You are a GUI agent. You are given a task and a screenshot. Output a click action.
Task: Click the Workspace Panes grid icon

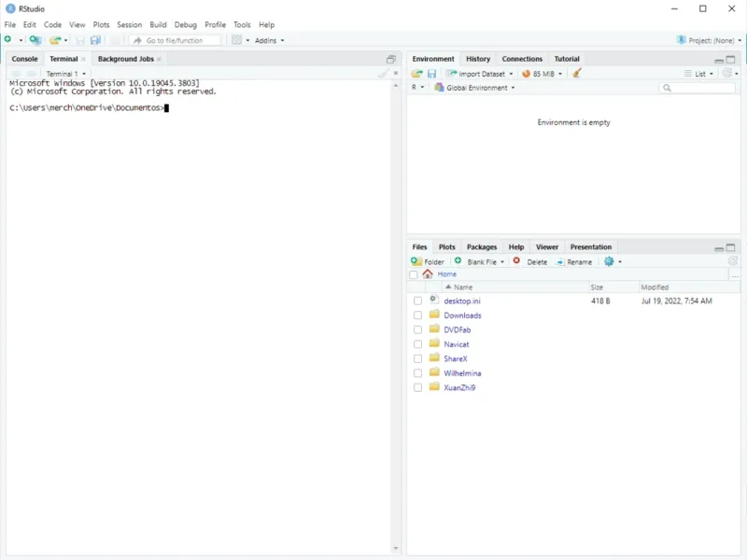(236, 40)
